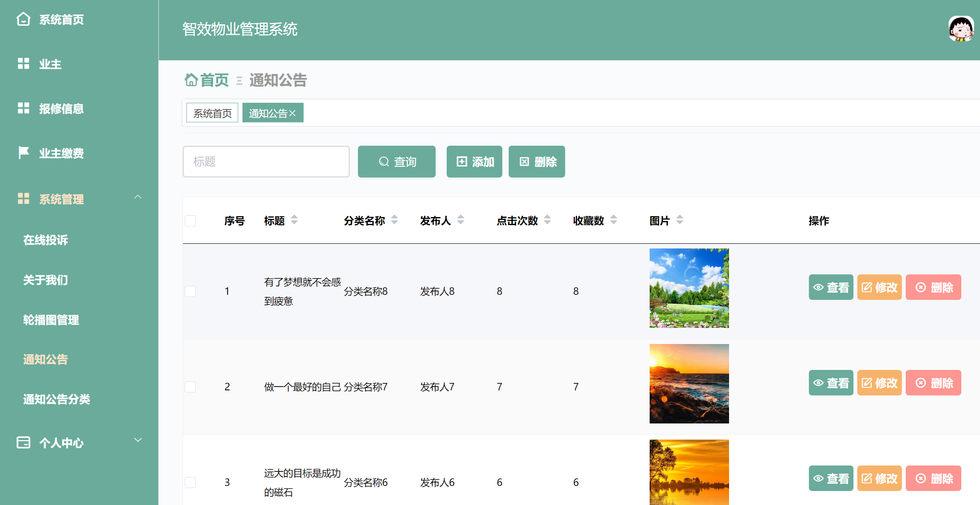Sort by the 分类名称 column arrows
Viewport: 980px width, 505px height.
(x=394, y=220)
